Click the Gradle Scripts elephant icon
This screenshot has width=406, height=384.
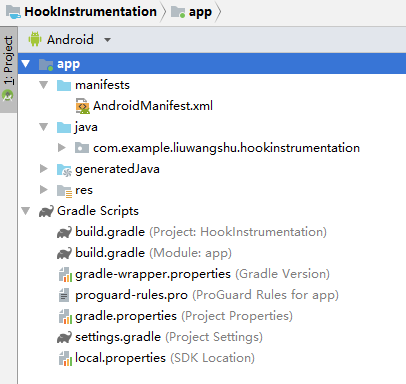[46, 211]
